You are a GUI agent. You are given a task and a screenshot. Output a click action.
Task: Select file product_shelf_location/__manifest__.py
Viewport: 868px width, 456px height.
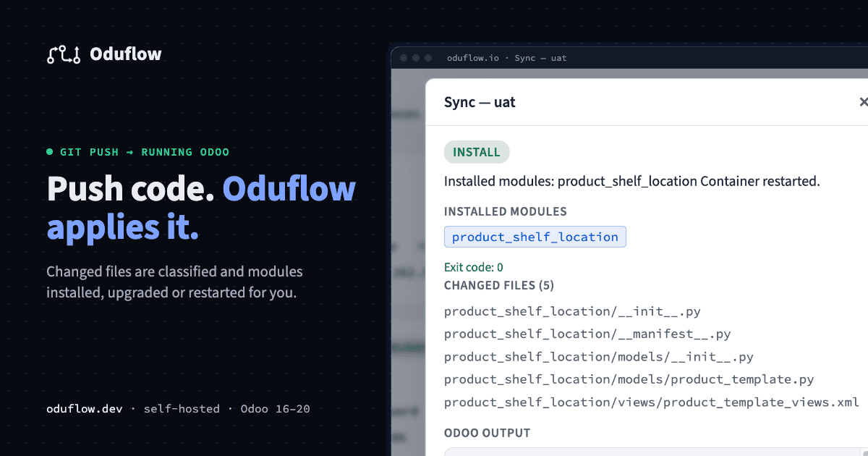click(x=587, y=334)
